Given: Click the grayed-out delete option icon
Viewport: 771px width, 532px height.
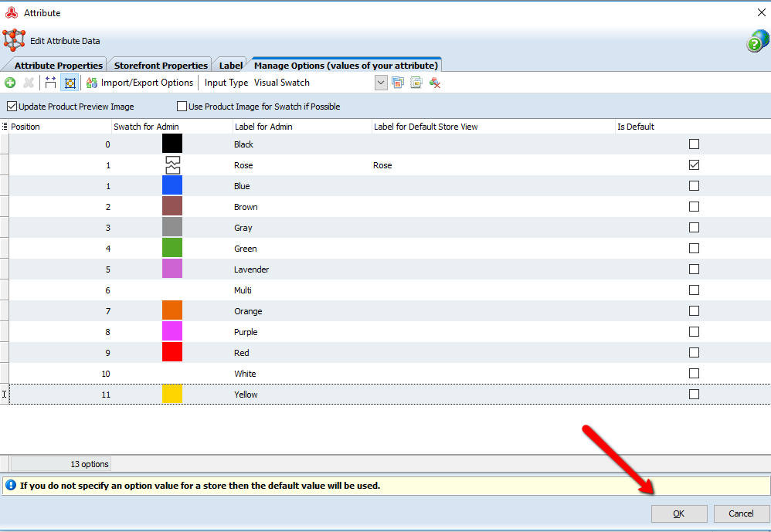Looking at the screenshot, I should [x=29, y=83].
